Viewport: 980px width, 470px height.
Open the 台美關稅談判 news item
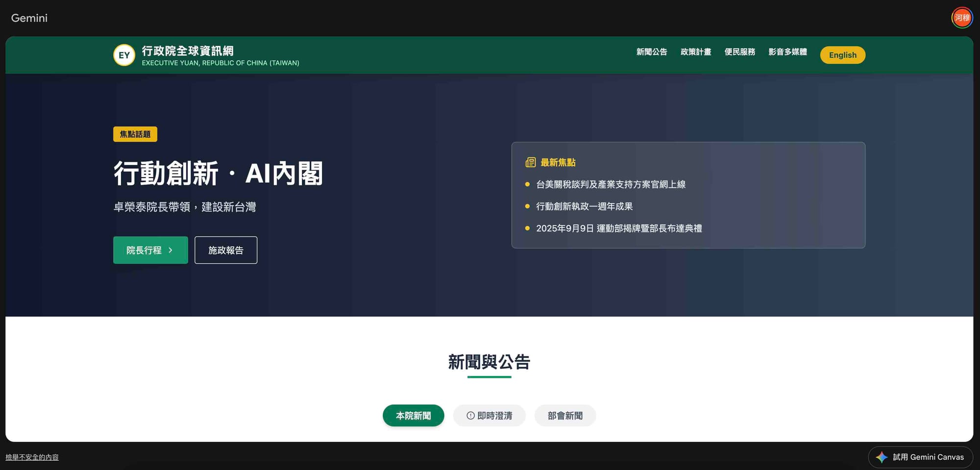tap(611, 185)
